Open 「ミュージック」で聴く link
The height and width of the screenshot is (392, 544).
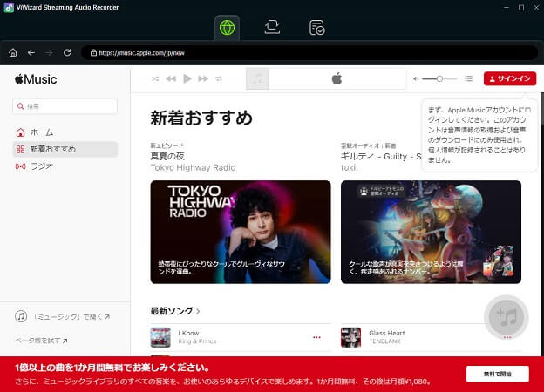pos(71,317)
